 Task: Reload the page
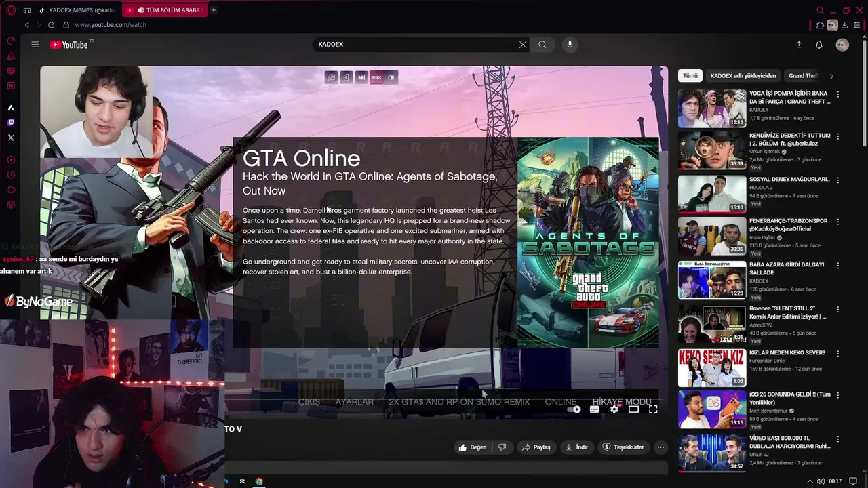pos(51,25)
